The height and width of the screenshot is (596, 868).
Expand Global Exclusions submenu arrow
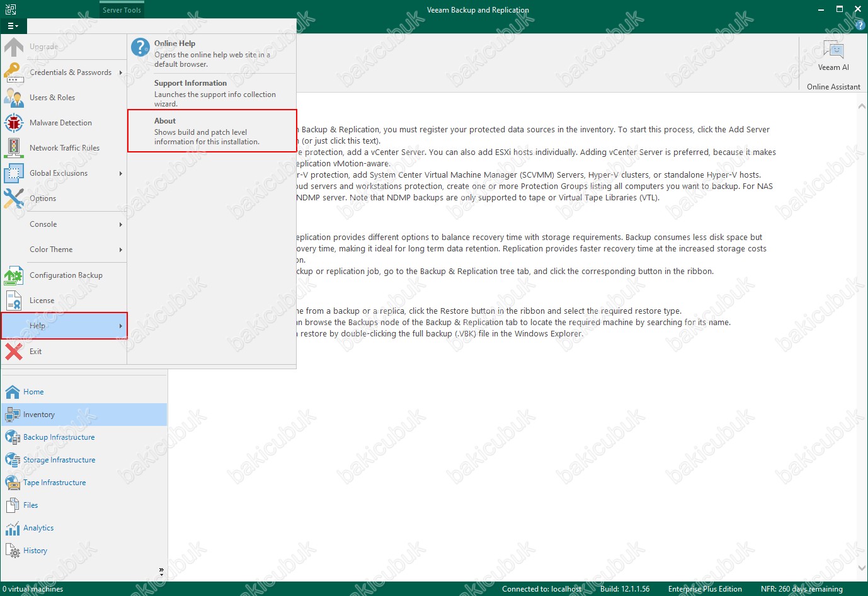tap(120, 173)
